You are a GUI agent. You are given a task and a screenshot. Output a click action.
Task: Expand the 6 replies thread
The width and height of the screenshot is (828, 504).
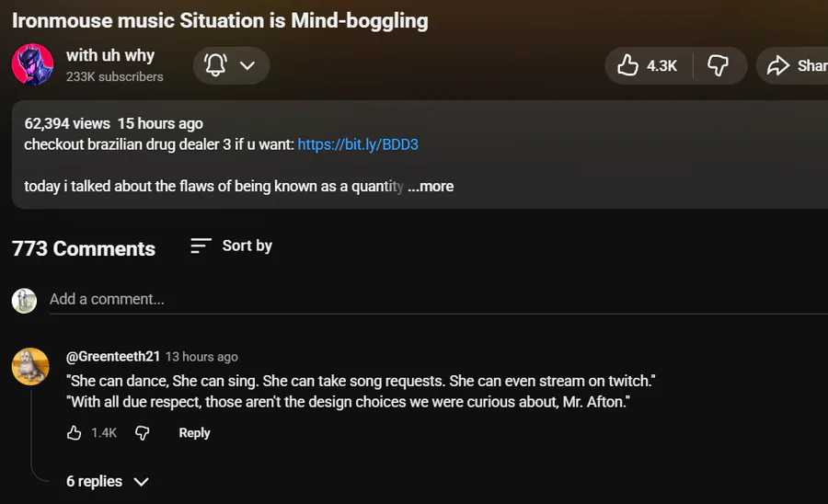click(107, 481)
